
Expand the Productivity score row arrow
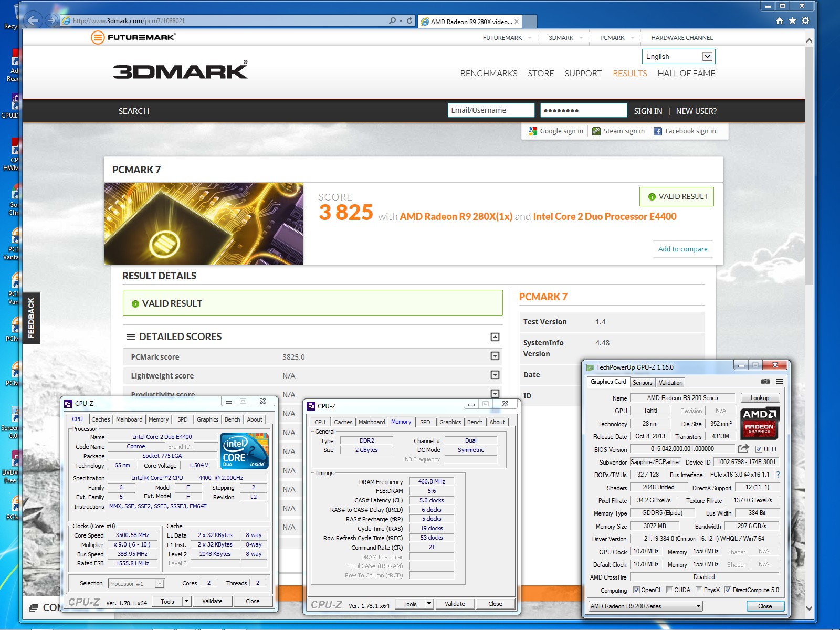point(495,393)
